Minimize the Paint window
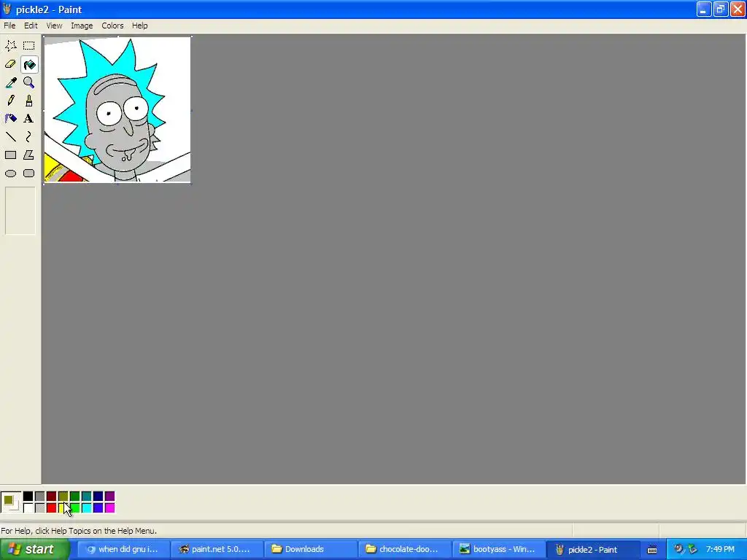 (x=704, y=9)
